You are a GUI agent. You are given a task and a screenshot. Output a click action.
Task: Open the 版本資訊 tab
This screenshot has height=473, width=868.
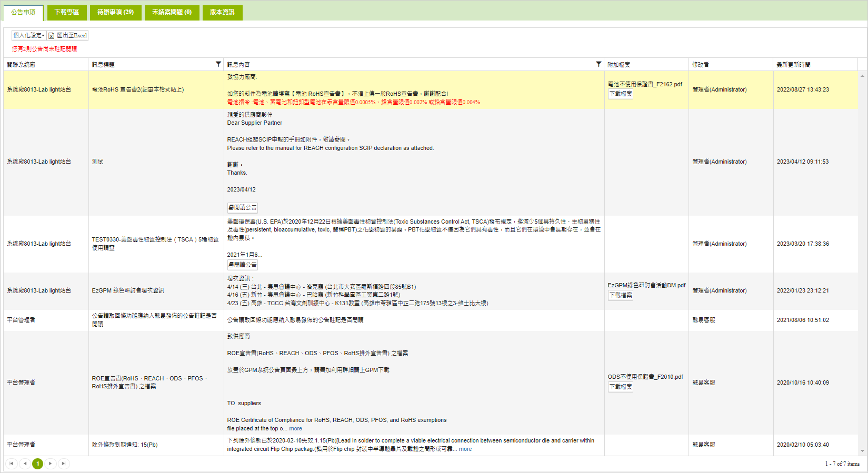(x=222, y=12)
